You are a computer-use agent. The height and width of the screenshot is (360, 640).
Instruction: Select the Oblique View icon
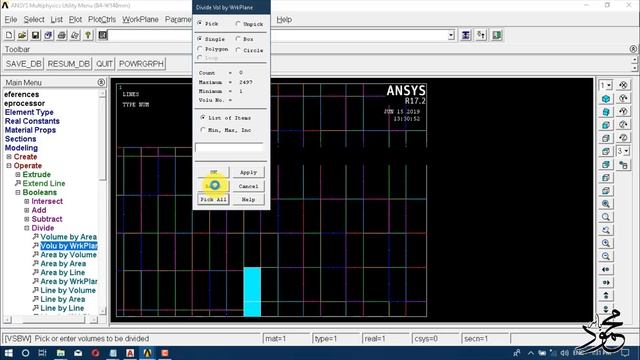(x=606, y=111)
